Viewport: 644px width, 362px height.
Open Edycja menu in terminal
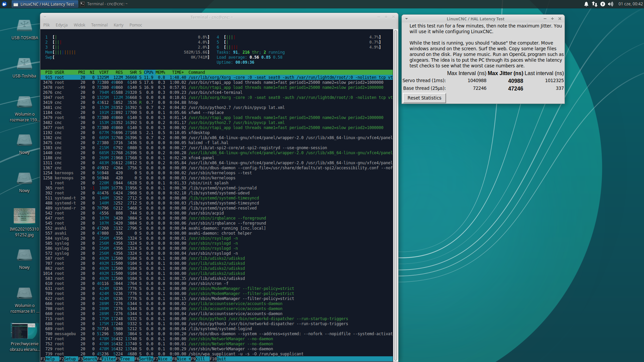[62, 25]
